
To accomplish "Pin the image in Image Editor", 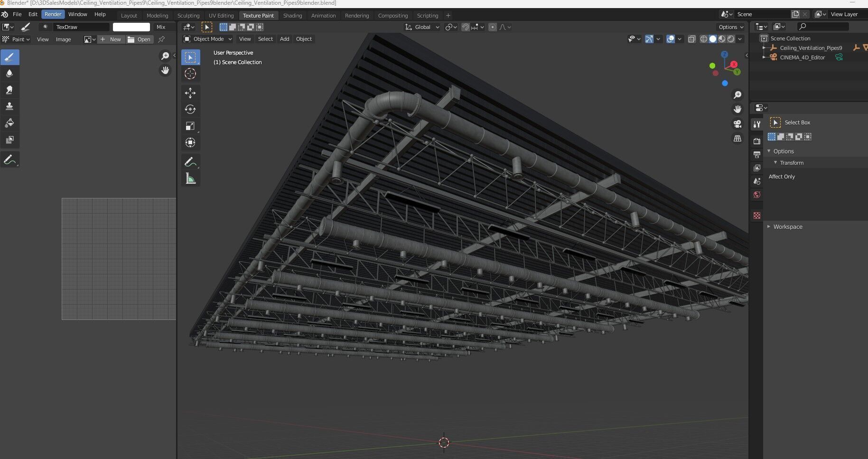I will tap(161, 39).
